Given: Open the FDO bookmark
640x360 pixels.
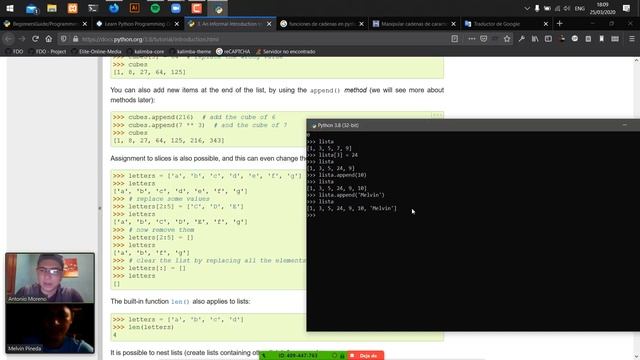Looking at the screenshot, I should [x=14, y=52].
